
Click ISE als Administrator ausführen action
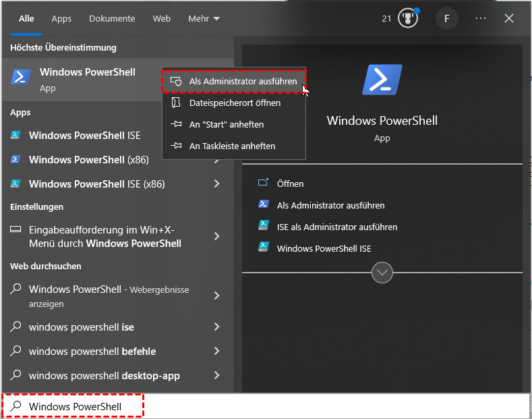pyautogui.click(x=336, y=227)
